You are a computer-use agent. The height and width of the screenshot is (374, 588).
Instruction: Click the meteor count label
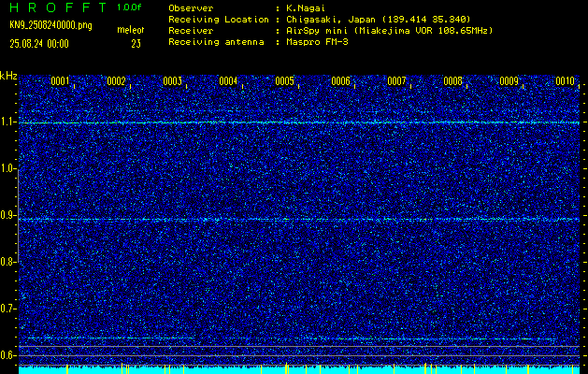coord(131,30)
